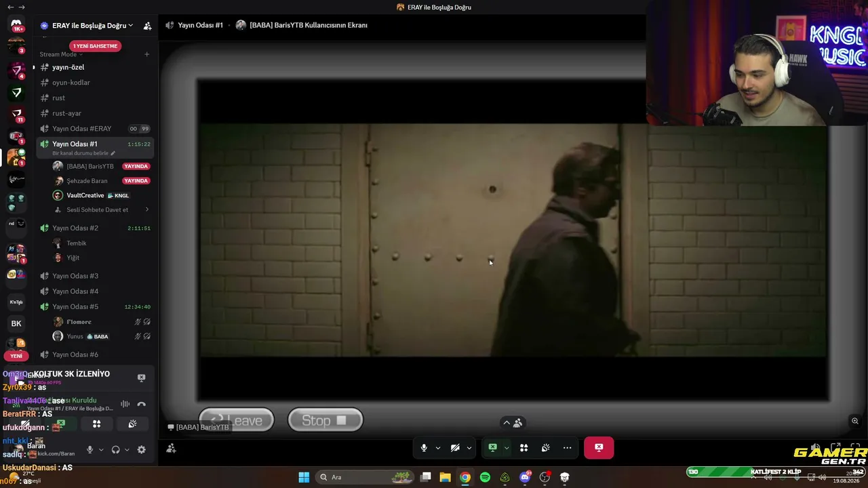
Task: Click the Windows Start button
Action: [x=304, y=477]
